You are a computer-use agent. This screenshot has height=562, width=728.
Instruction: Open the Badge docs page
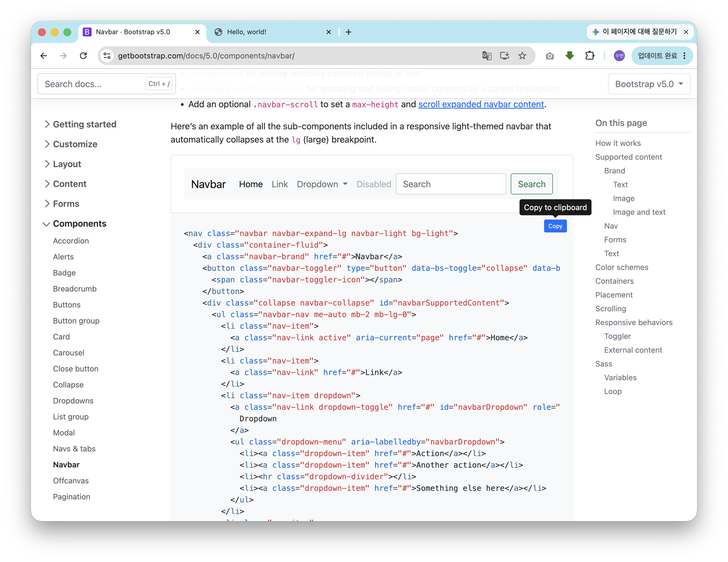(x=64, y=273)
